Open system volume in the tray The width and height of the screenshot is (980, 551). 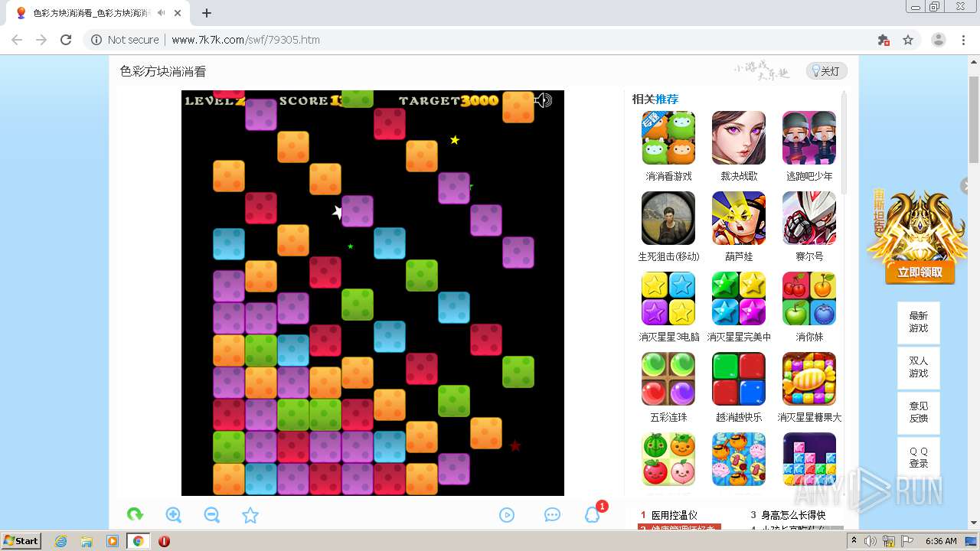pyautogui.click(x=870, y=541)
